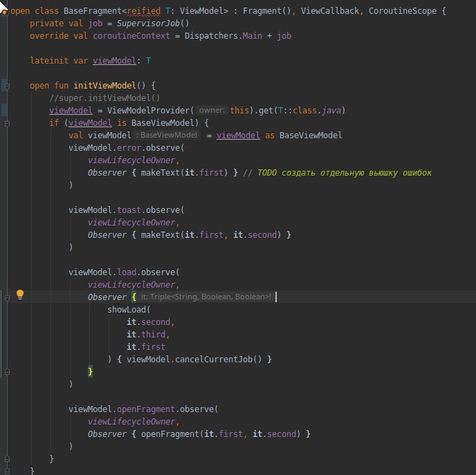Click yellow highlighted closing brace of Observer
The image size is (476, 475).
[90, 372]
